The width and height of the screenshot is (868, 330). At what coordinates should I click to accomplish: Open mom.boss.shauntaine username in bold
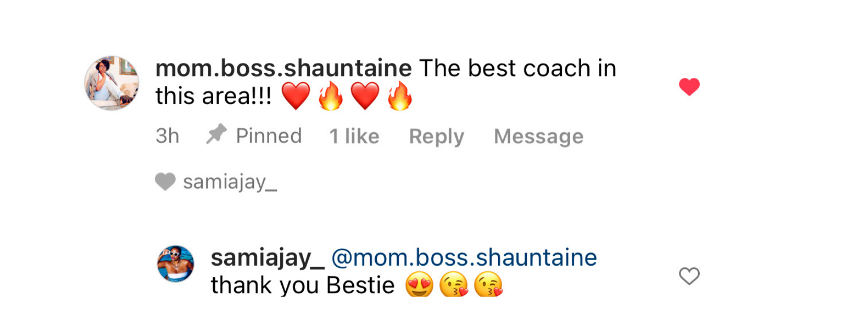point(284,69)
